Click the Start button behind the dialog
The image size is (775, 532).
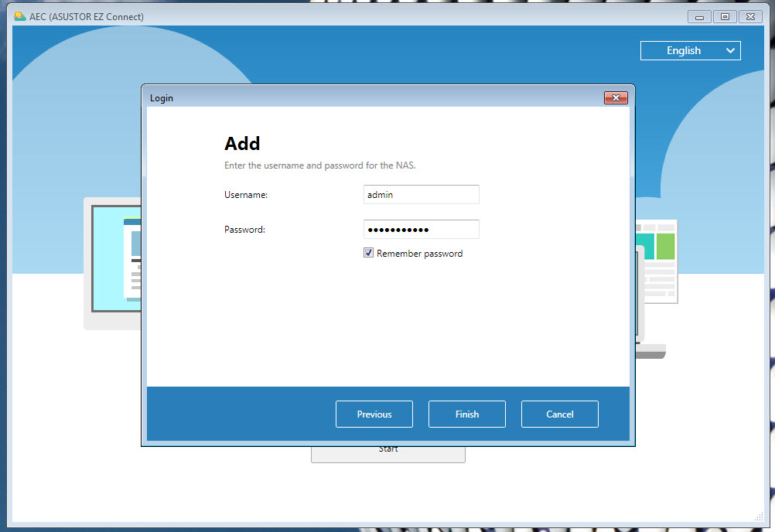point(388,455)
